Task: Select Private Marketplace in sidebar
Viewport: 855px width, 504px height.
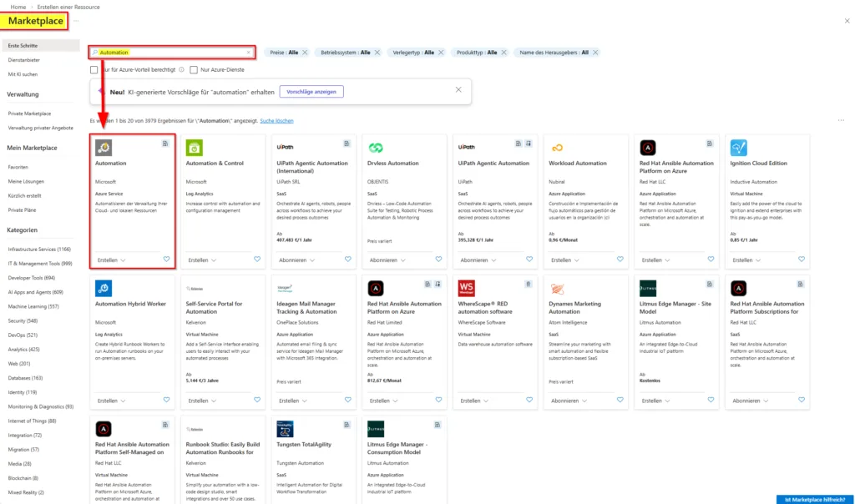Action: tap(29, 113)
